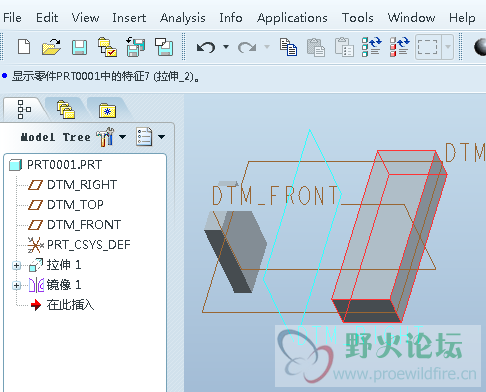The height and width of the screenshot is (392, 486).
Task: Open the Insert menu
Action: pos(129,17)
